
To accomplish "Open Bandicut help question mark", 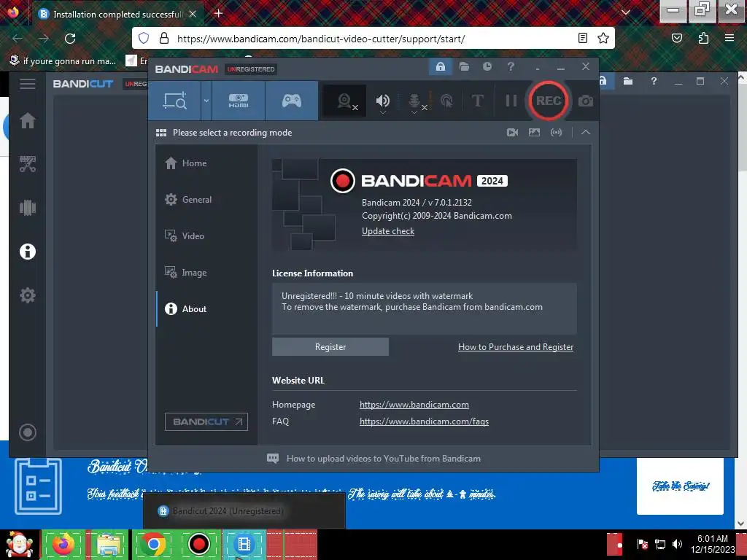I will click(654, 82).
